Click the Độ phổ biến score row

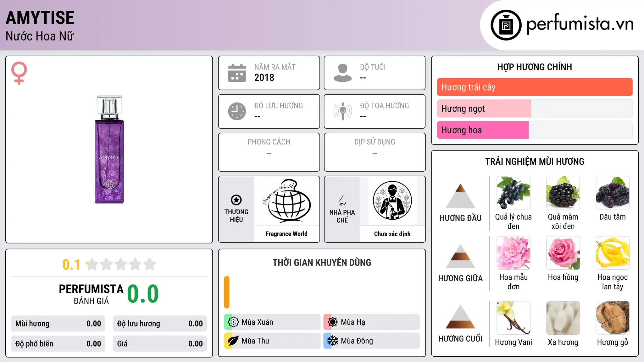point(58,344)
